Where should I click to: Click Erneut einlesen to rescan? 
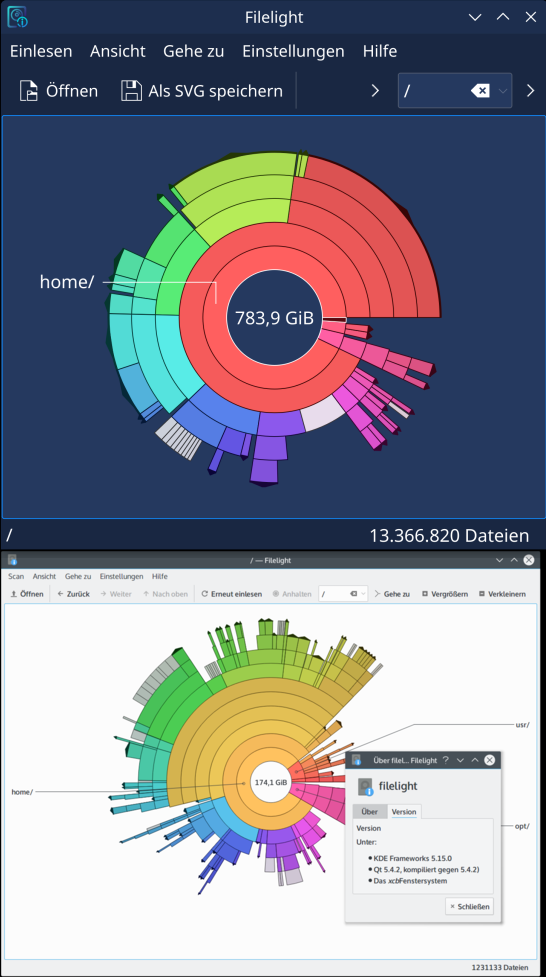click(232, 594)
